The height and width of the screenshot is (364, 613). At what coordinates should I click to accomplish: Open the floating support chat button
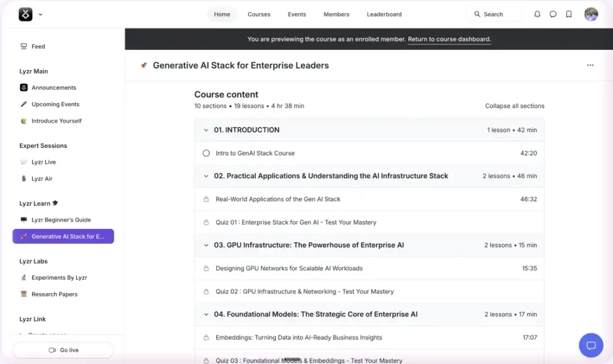coord(591,345)
